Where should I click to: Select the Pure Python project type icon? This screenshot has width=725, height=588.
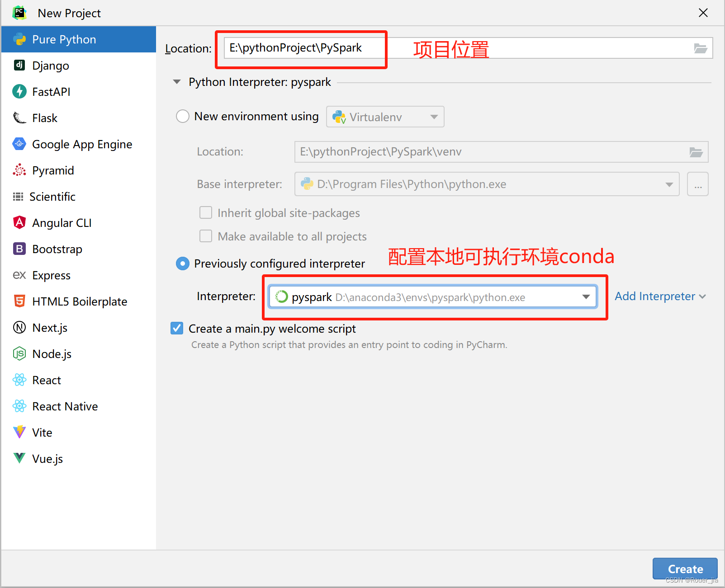pyautogui.click(x=19, y=39)
